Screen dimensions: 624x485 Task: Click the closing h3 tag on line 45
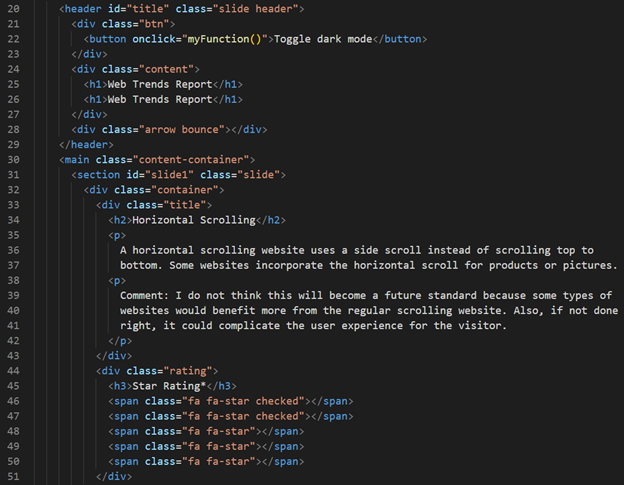pos(221,386)
